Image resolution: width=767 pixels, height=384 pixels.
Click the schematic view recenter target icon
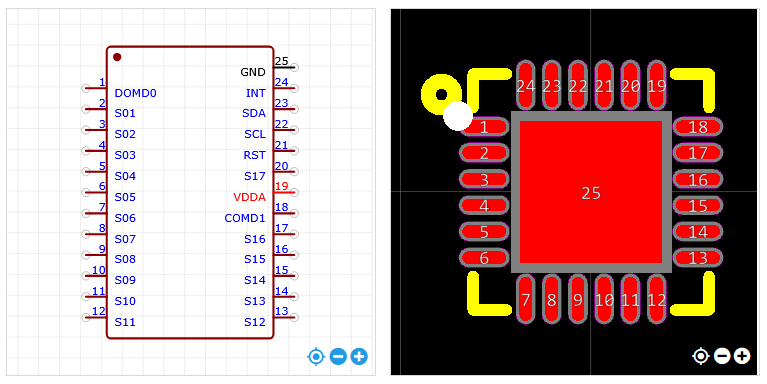[316, 357]
